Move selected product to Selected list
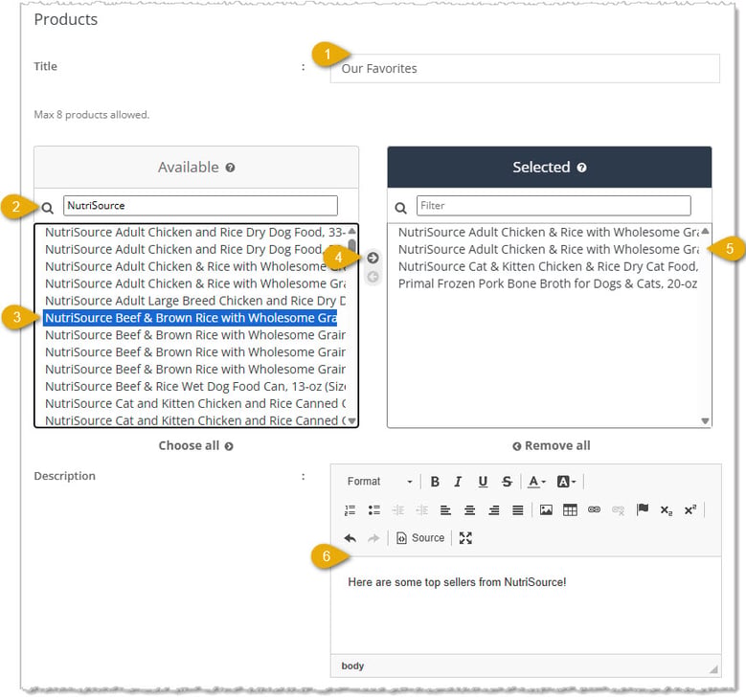The height and width of the screenshot is (700, 746). point(373,258)
